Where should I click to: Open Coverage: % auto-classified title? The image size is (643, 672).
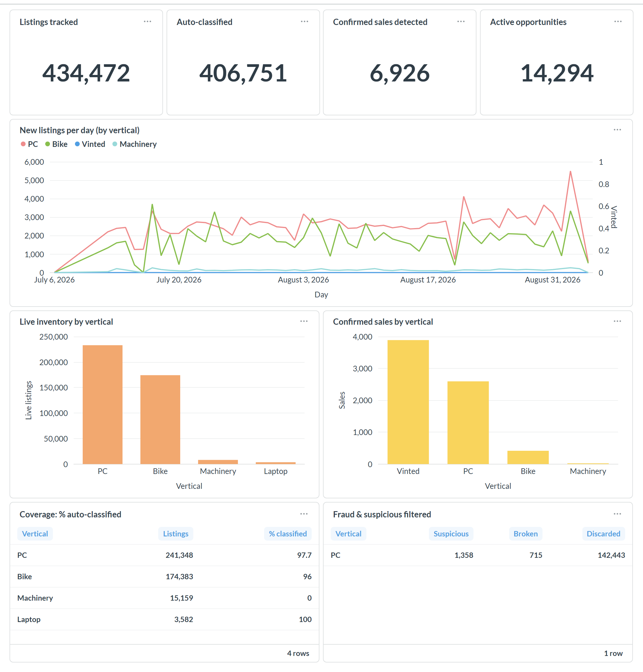pyautogui.click(x=70, y=514)
